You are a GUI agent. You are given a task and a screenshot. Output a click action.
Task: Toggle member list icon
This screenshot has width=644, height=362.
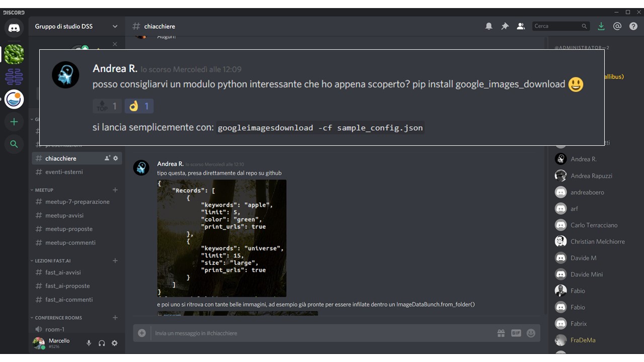pyautogui.click(x=521, y=26)
